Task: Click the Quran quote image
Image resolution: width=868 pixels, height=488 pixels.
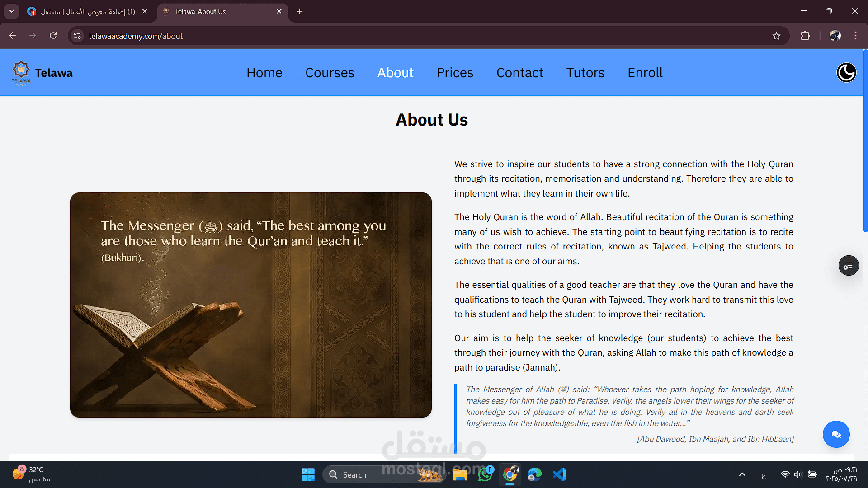Action: [250, 305]
